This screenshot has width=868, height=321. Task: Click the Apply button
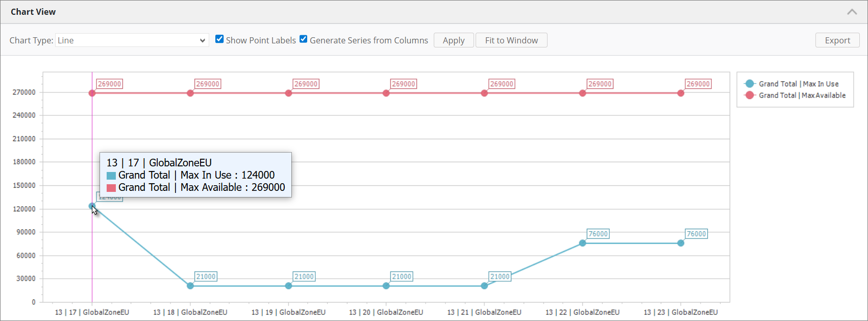(x=453, y=40)
